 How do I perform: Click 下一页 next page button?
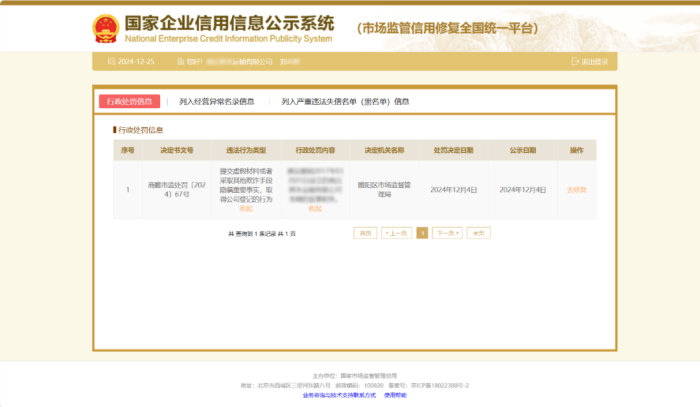pyautogui.click(x=447, y=233)
